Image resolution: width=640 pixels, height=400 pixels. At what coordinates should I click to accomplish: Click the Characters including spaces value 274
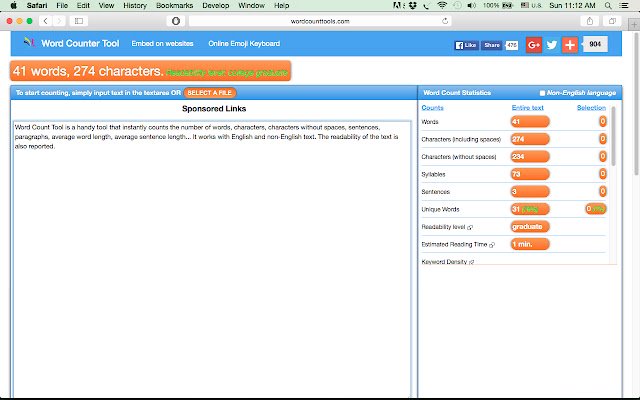point(530,139)
